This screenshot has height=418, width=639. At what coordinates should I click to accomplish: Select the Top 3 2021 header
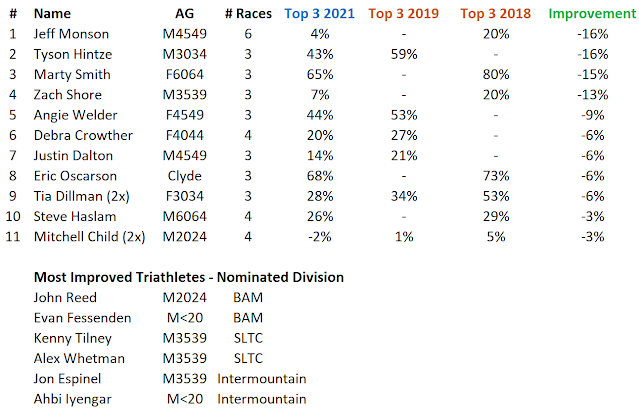pos(320,13)
